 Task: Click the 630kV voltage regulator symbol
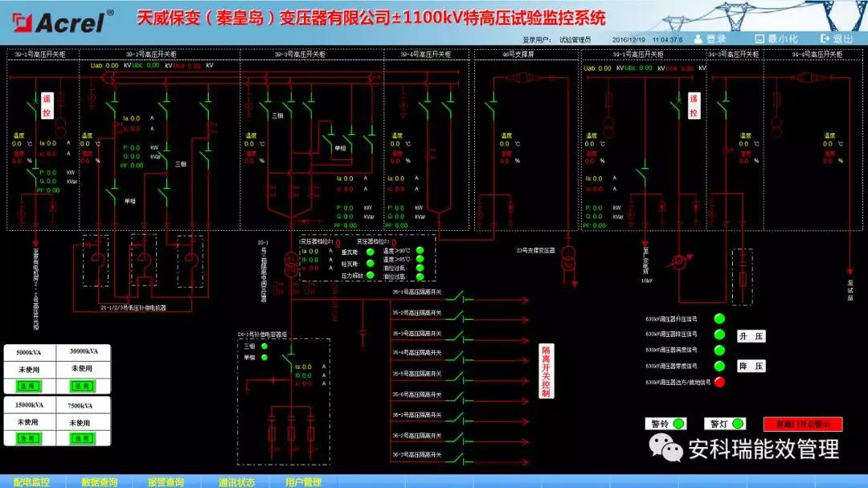(679, 261)
